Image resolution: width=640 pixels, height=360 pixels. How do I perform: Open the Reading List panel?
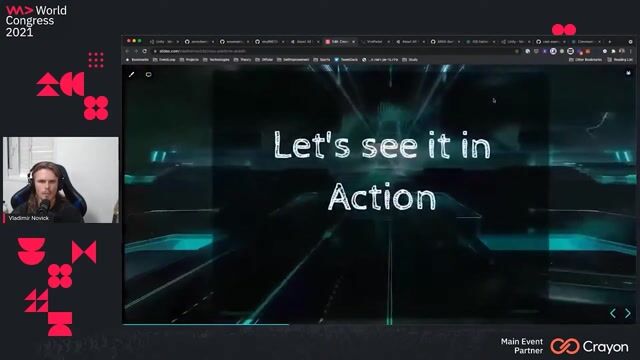click(x=620, y=60)
